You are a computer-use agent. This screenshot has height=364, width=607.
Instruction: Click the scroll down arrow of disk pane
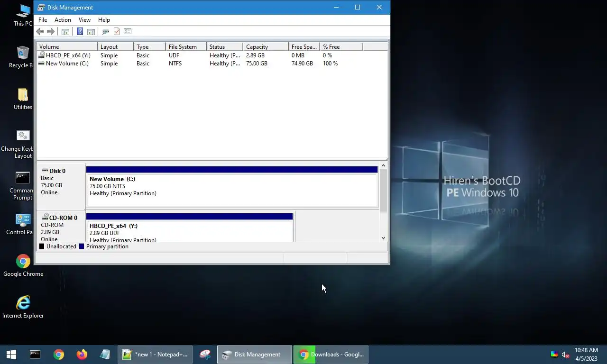383,238
